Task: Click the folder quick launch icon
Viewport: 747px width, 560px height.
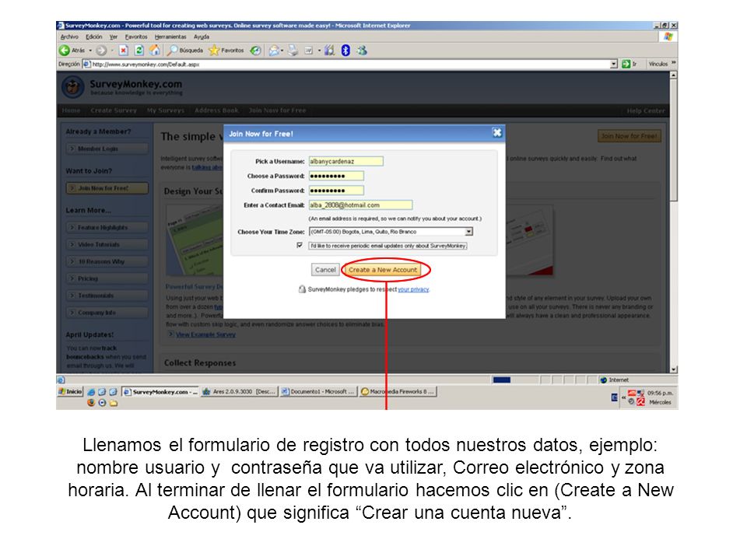Action: click(x=114, y=403)
